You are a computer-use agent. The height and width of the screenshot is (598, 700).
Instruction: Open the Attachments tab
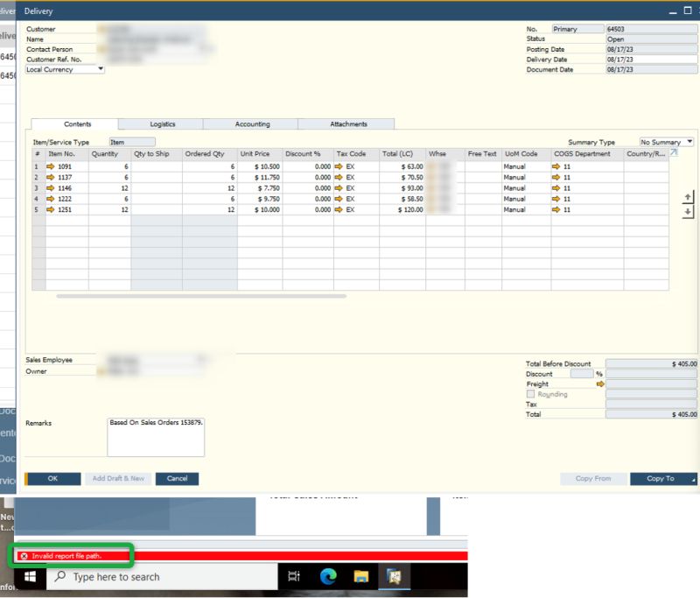(348, 123)
